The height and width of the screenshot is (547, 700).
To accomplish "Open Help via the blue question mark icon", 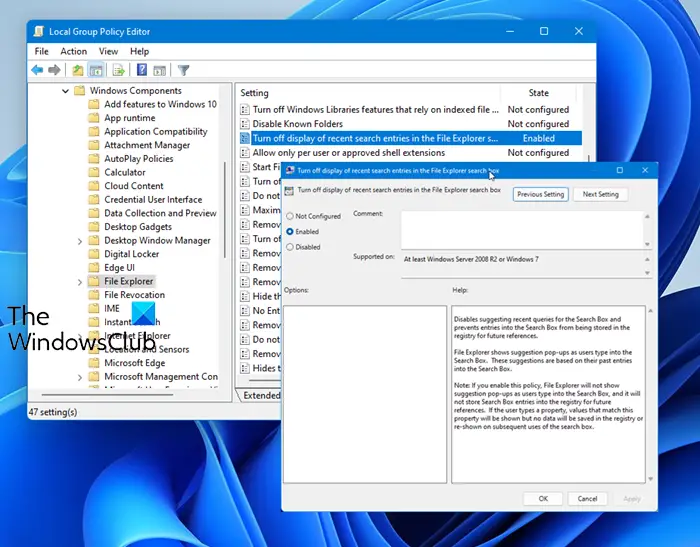I will pyautogui.click(x=142, y=70).
